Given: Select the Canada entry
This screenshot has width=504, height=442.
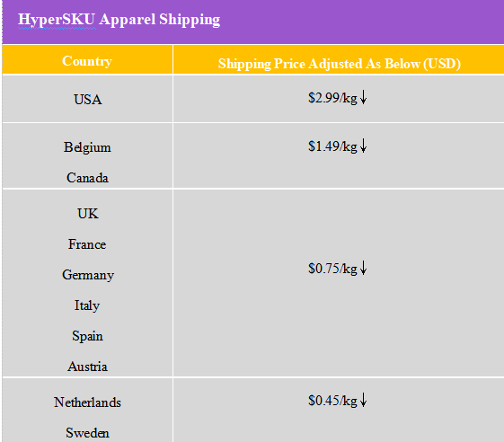Looking at the screenshot, I should 87,178.
